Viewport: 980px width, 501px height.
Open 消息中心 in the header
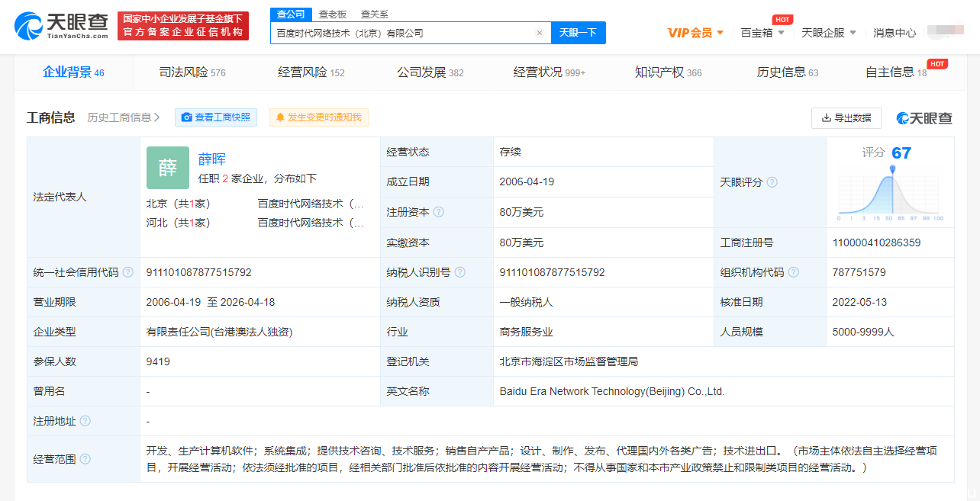(x=895, y=33)
